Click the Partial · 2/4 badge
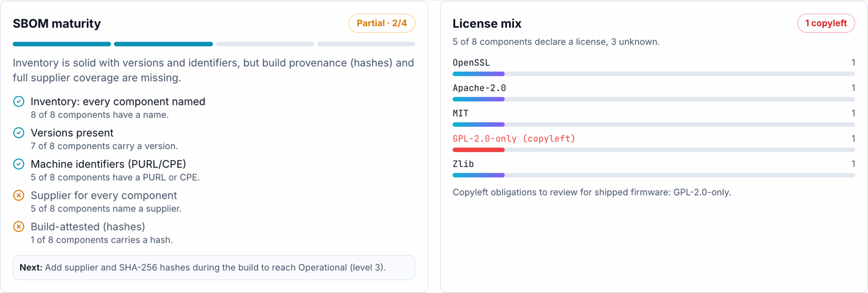This screenshot has width=868, height=293. pos(382,23)
